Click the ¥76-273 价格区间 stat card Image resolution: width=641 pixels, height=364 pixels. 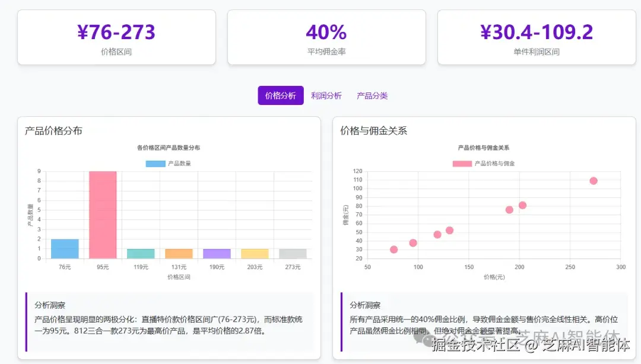click(x=116, y=36)
